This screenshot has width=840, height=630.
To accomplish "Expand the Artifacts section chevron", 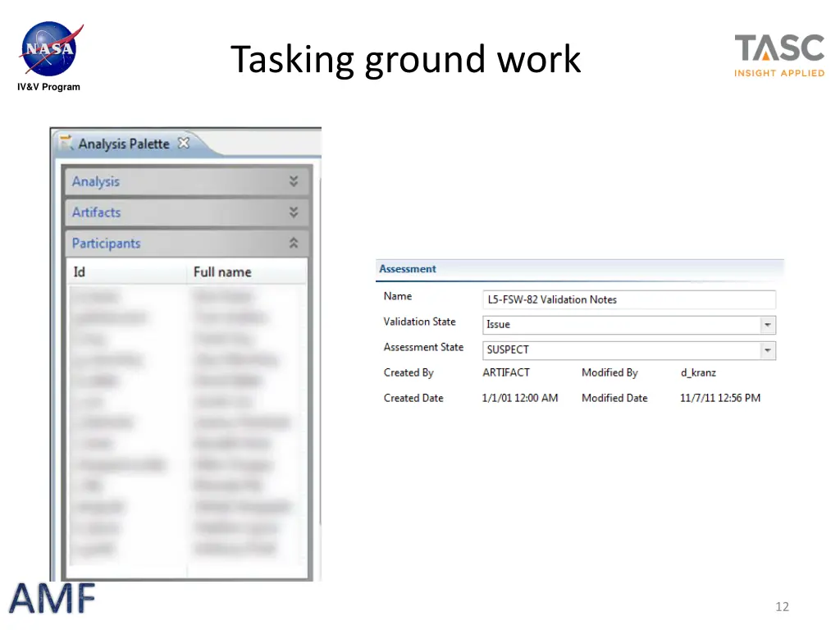I will 294,212.
